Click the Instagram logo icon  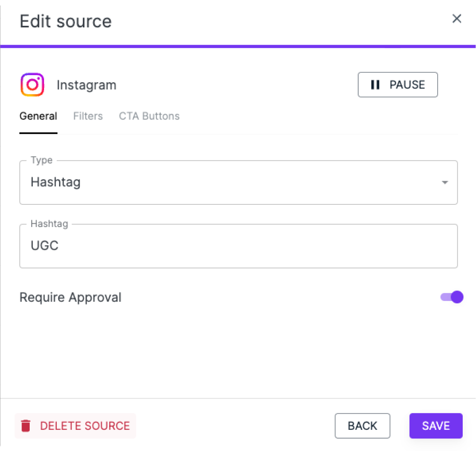click(x=32, y=85)
